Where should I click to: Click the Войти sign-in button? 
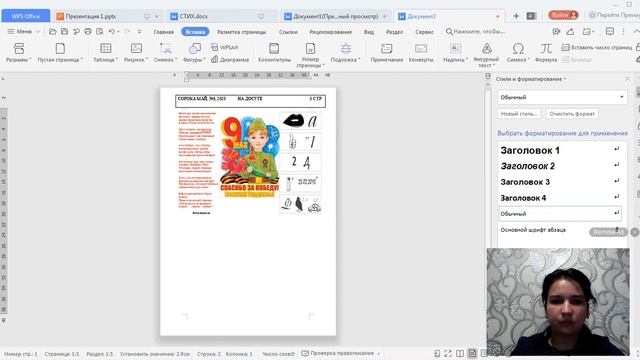tap(563, 15)
